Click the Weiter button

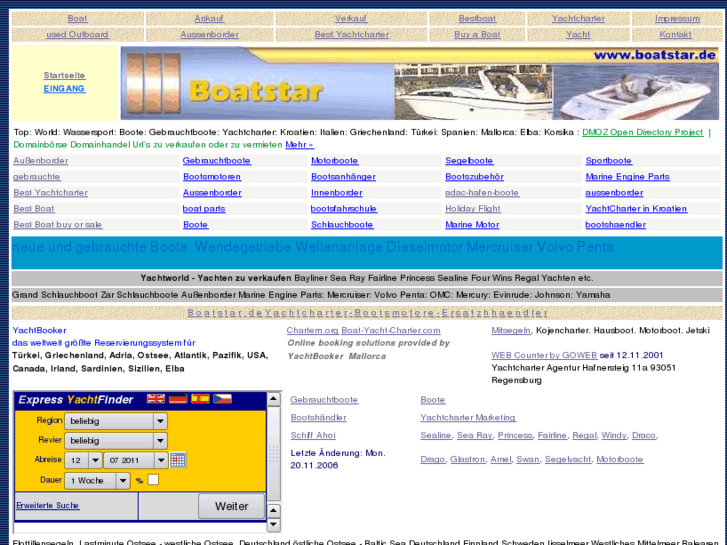pos(231,506)
